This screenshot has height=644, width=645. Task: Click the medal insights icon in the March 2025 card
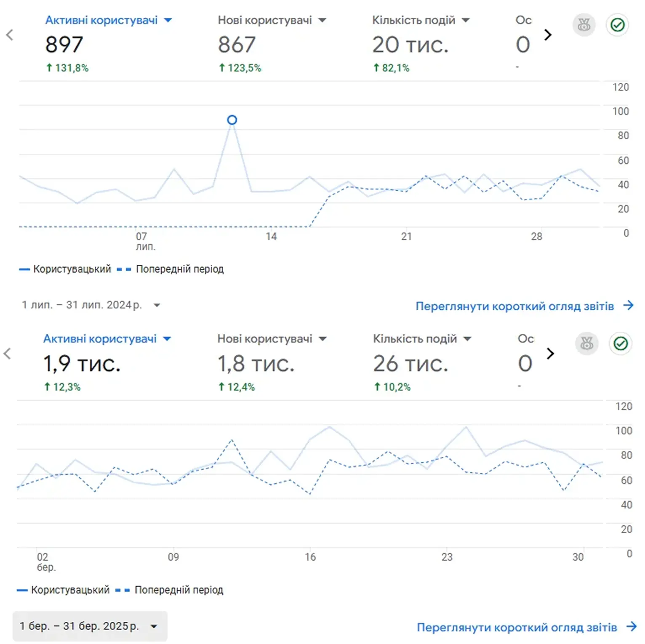586,344
